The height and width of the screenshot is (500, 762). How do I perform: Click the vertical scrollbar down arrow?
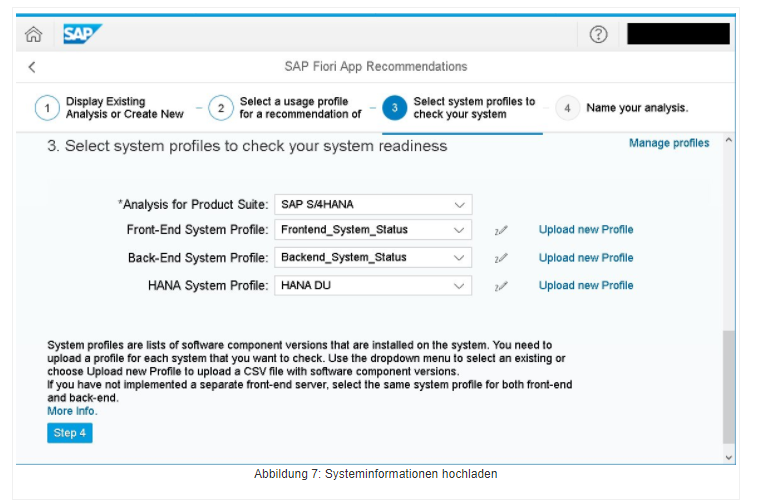728,457
